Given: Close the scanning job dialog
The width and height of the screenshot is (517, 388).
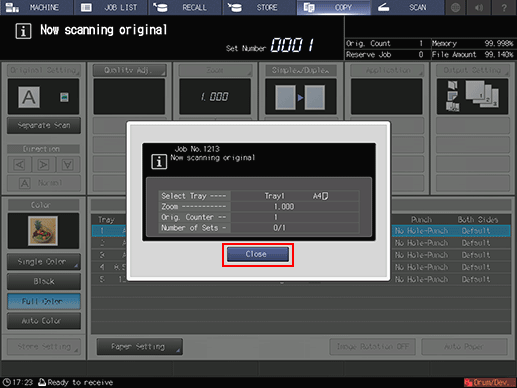Looking at the screenshot, I should coord(258,254).
